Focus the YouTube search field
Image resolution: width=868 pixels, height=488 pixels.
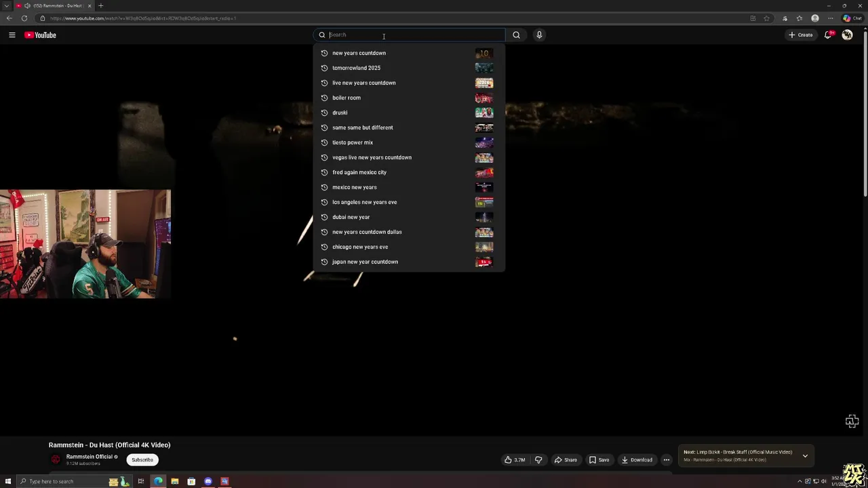410,35
